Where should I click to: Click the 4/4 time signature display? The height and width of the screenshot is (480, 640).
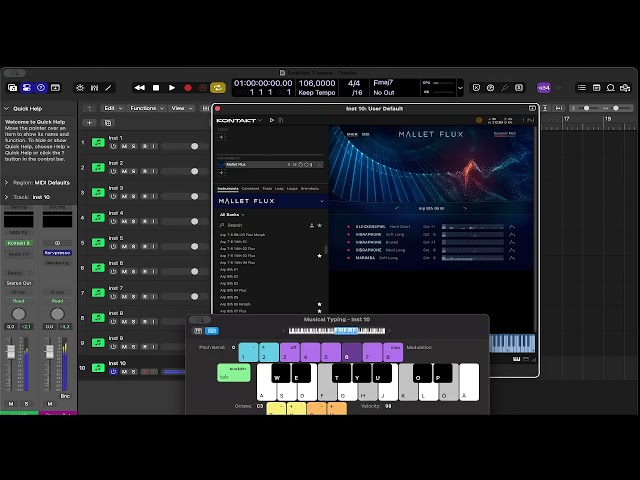point(354,83)
